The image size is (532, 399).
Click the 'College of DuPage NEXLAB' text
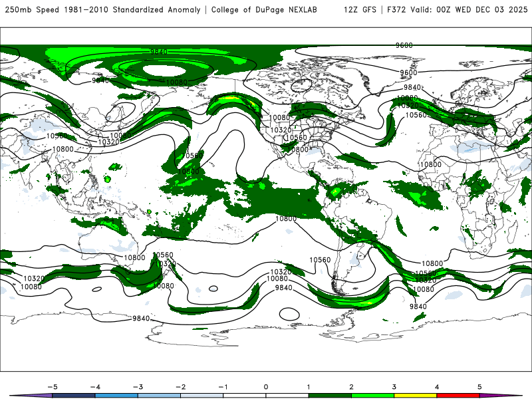(x=264, y=9)
